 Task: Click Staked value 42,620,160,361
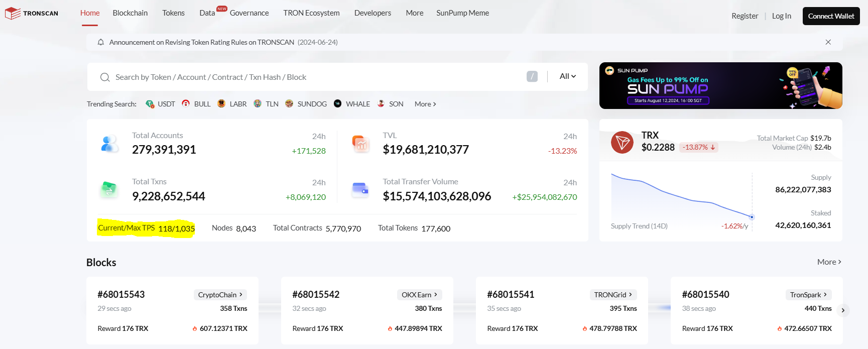click(803, 225)
